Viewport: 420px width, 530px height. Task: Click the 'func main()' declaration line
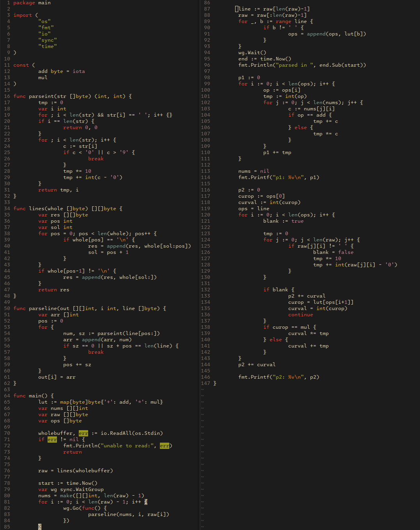coord(34,396)
